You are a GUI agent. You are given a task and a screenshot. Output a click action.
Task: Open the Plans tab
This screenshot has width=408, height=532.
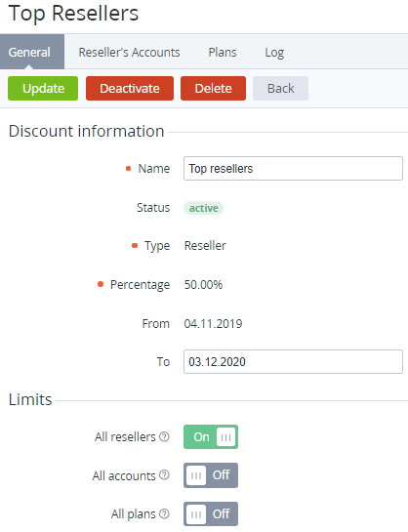click(x=223, y=53)
